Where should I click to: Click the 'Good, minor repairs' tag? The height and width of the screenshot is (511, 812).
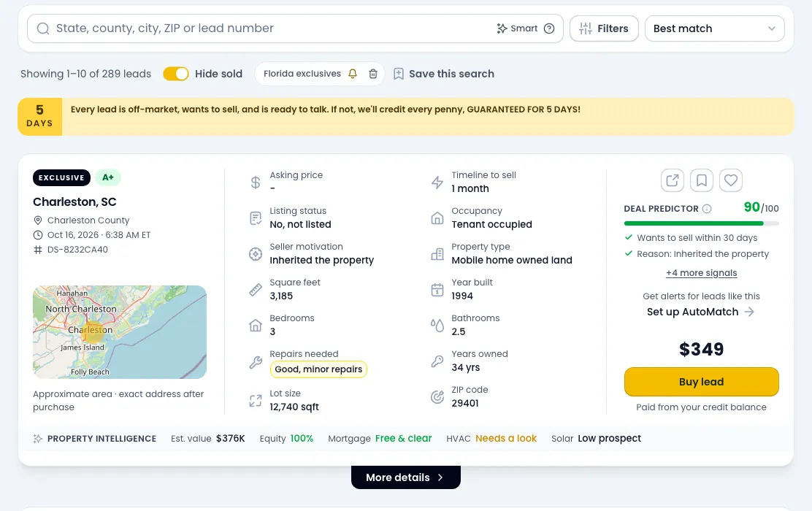(318, 369)
